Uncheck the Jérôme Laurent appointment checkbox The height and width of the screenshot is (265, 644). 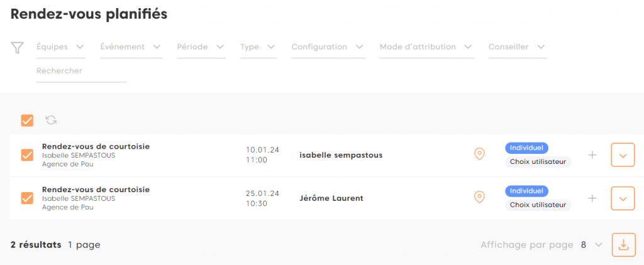point(27,198)
